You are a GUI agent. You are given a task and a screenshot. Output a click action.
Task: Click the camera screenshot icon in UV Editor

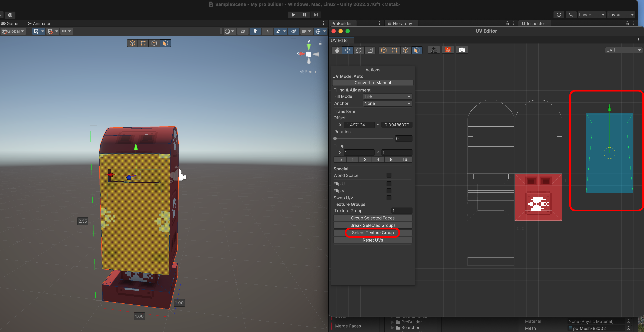click(462, 50)
